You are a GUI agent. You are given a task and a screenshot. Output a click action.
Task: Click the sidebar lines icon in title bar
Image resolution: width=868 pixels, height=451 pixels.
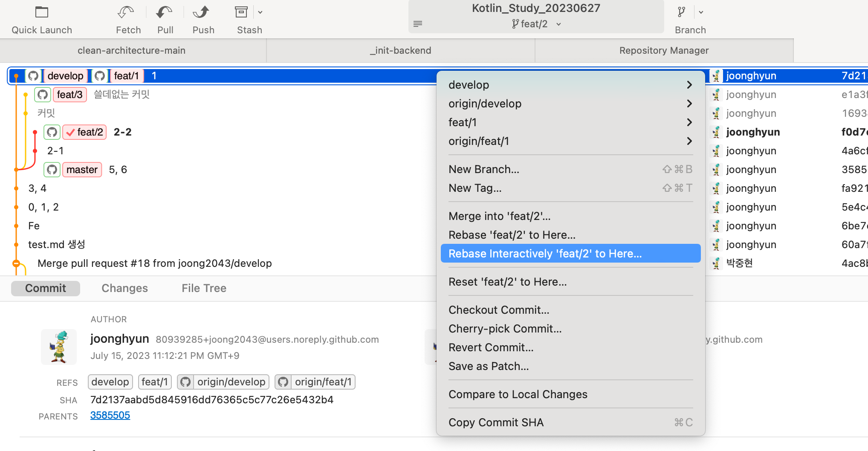[x=418, y=23]
